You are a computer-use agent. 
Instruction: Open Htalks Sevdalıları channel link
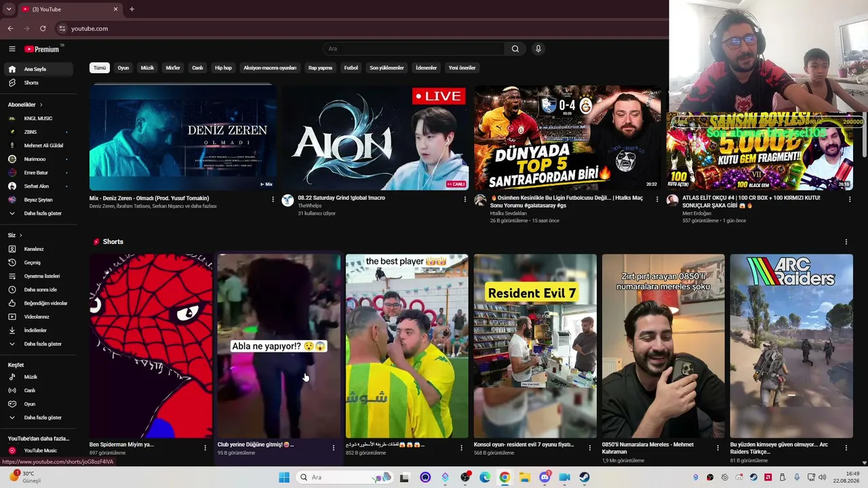pos(509,213)
